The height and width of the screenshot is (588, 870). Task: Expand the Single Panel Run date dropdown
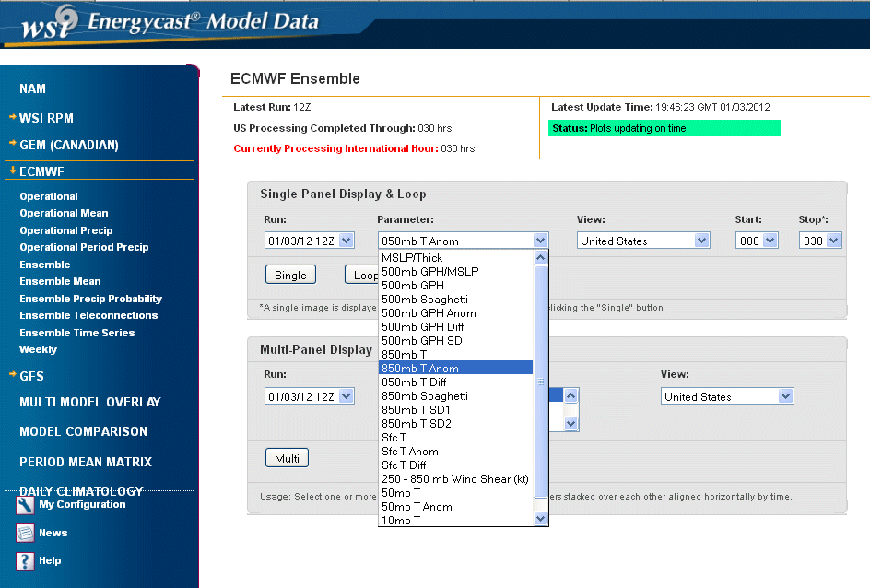(309, 241)
